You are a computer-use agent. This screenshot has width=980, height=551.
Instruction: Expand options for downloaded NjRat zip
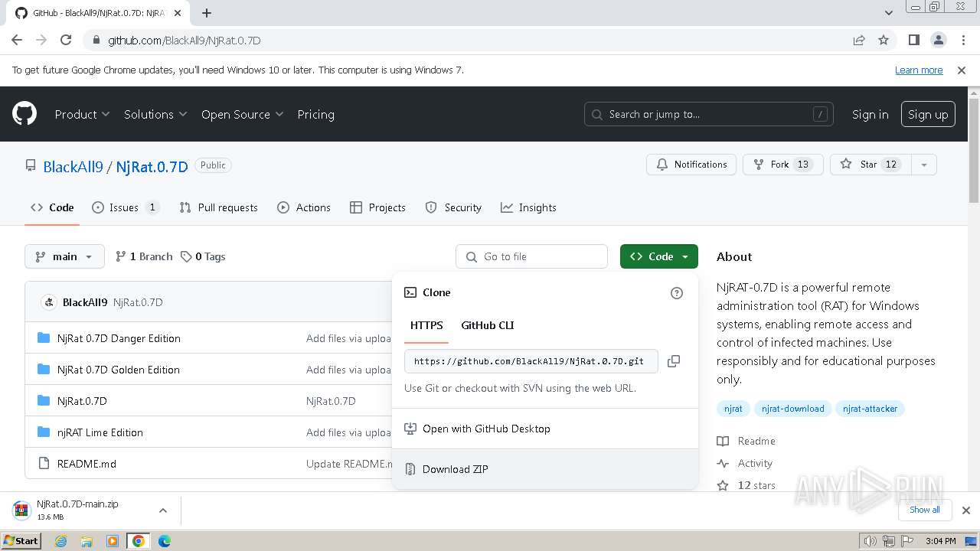tap(162, 510)
